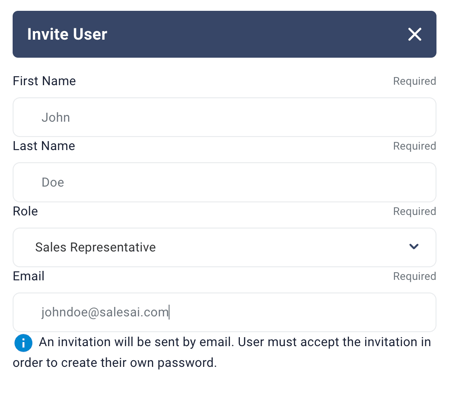Screen dimensions: 450x393
Task: Click into the Email input field
Action: (224, 312)
